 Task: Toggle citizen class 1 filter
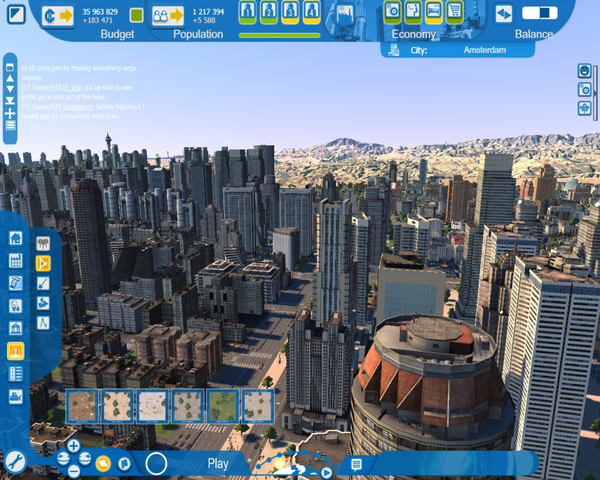tap(248, 11)
